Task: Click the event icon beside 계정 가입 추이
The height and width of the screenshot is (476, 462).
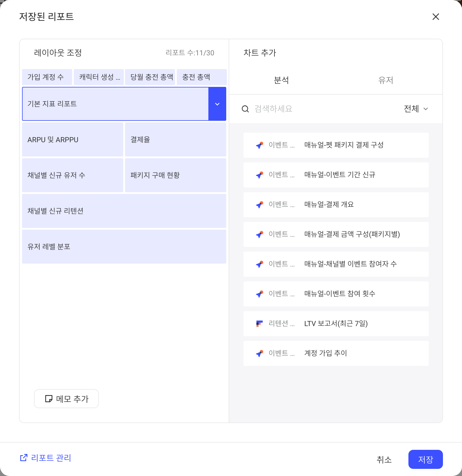Action: [x=260, y=353]
